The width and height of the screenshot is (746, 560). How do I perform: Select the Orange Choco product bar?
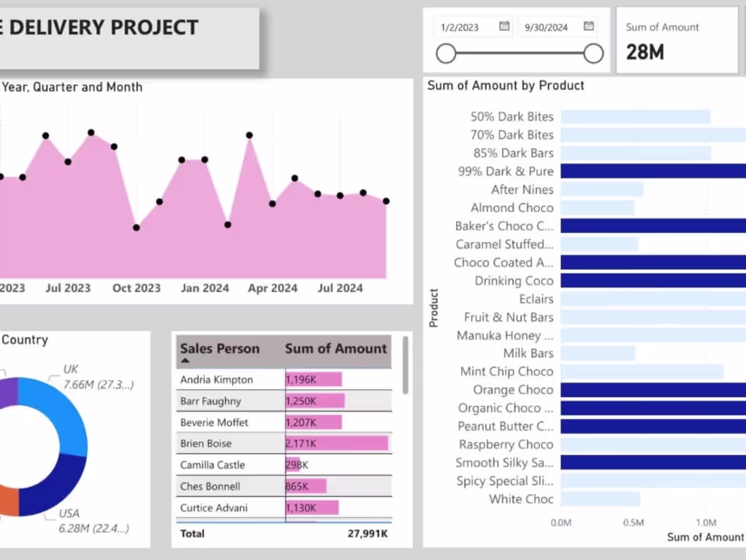653,390
